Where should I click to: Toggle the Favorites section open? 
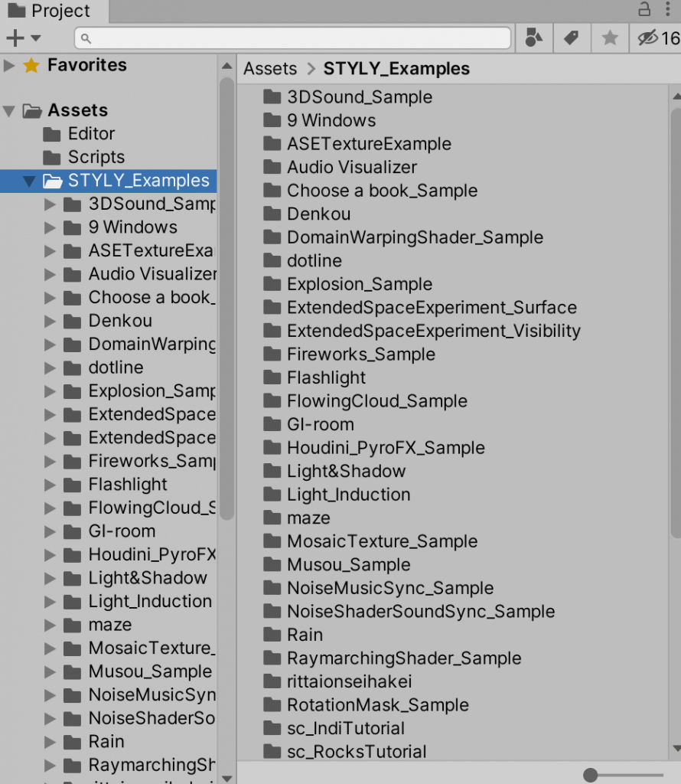click(11, 65)
